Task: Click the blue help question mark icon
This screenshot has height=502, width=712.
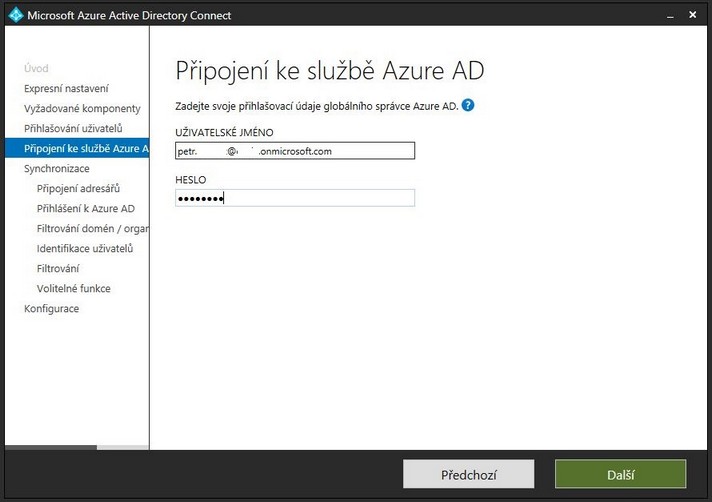Action: point(468,105)
